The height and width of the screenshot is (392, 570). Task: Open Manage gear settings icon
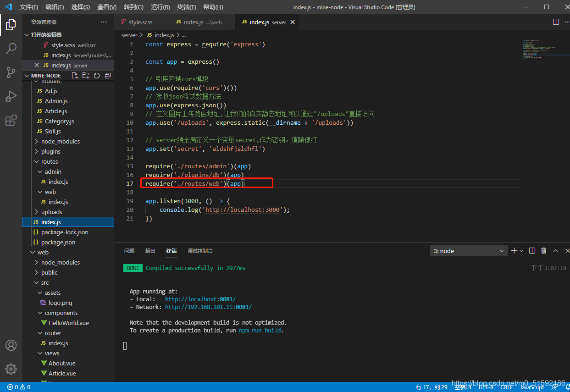coord(11,369)
